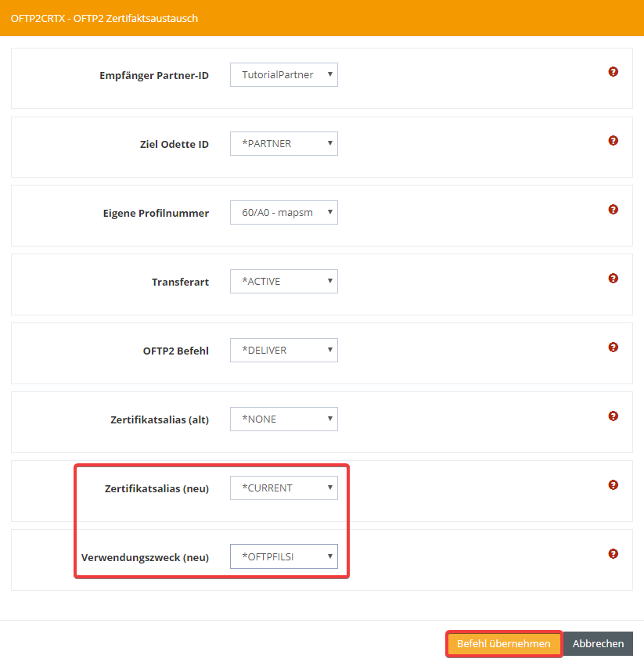Screen dimensions: 644x666
Task: Click help icon beside OFTP2 Befehl
Action: coord(613,347)
